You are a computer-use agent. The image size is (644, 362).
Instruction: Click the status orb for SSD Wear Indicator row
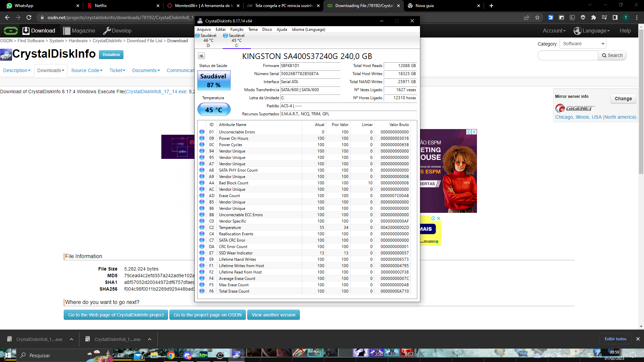click(202, 253)
